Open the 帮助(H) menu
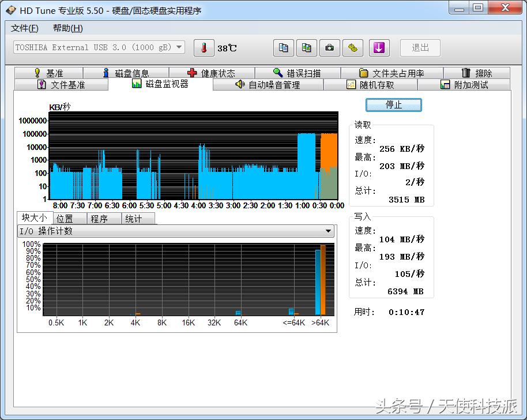527x420 pixels. tap(67, 28)
